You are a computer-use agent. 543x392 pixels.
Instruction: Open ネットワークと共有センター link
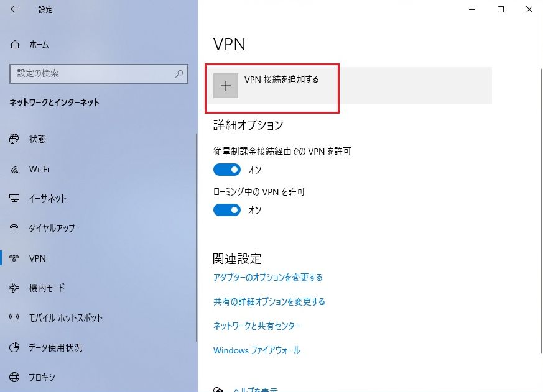coord(257,326)
